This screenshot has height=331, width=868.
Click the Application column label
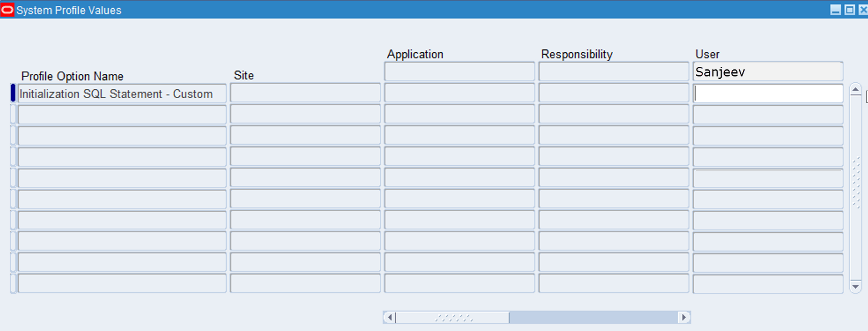pyautogui.click(x=415, y=54)
